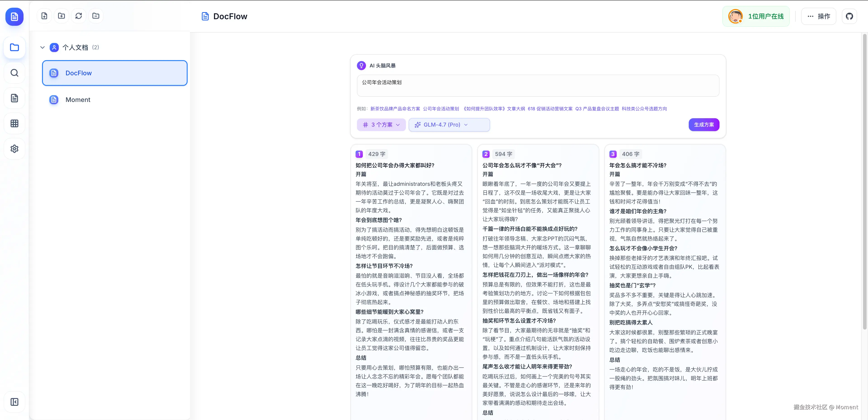Collapse the sidebar with the bottom panel icon
This screenshot has height=420, width=868.
tap(14, 402)
